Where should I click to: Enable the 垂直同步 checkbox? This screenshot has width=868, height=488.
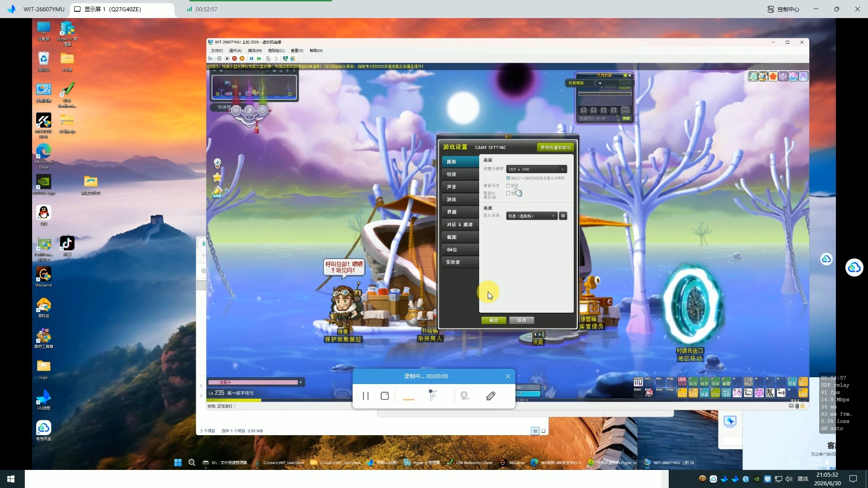click(x=508, y=186)
